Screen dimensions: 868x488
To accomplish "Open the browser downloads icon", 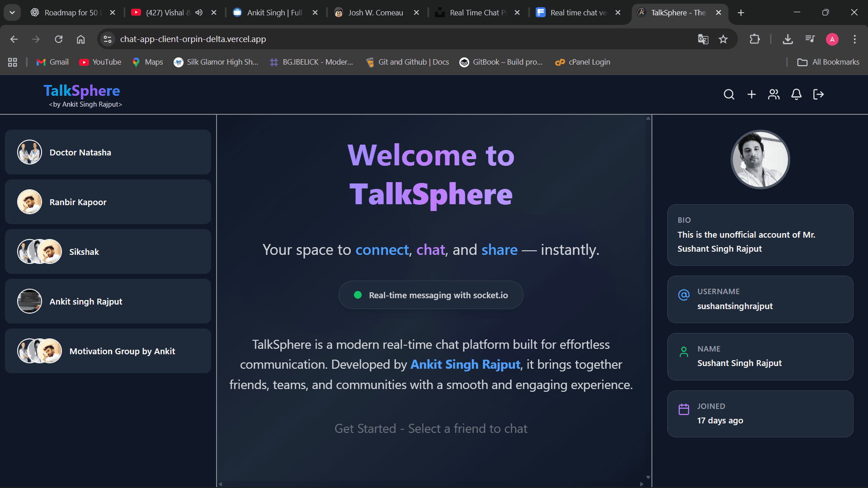I will pos(788,39).
